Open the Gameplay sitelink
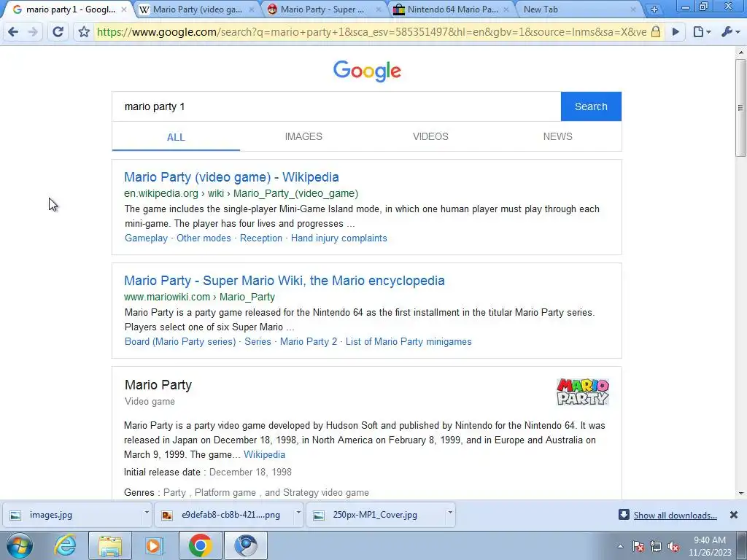The height and width of the screenshot is (560, 747). [146, 238]
